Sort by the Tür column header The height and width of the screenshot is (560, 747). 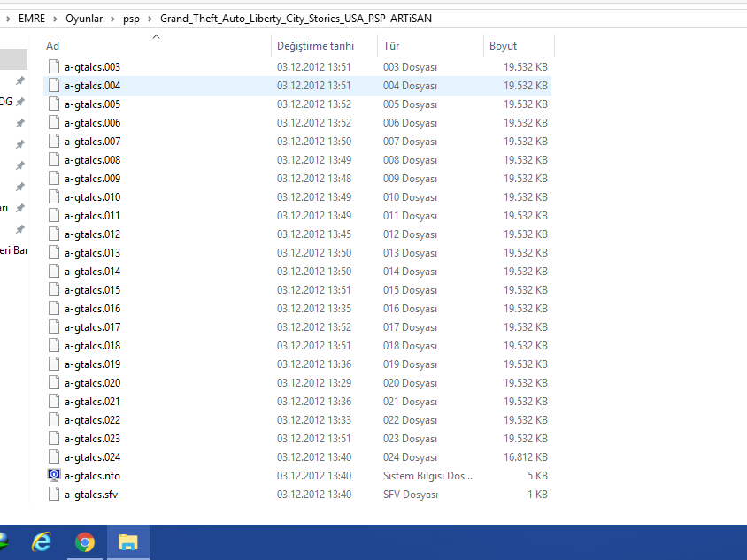(x=391, y=46)
